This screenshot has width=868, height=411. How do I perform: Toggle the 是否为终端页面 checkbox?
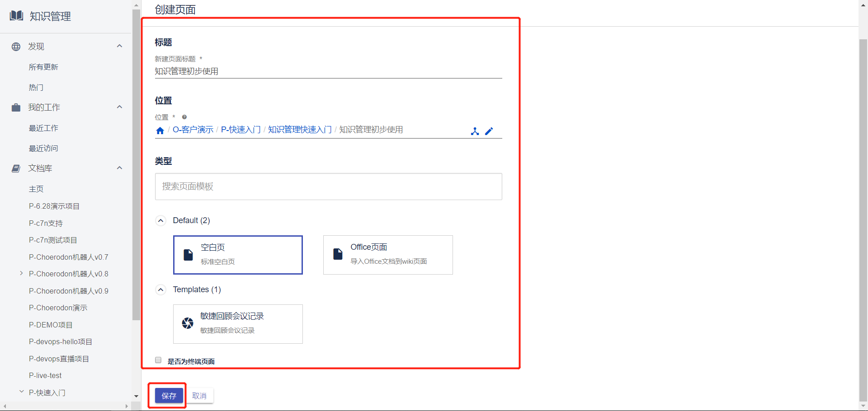click(158, 360)
